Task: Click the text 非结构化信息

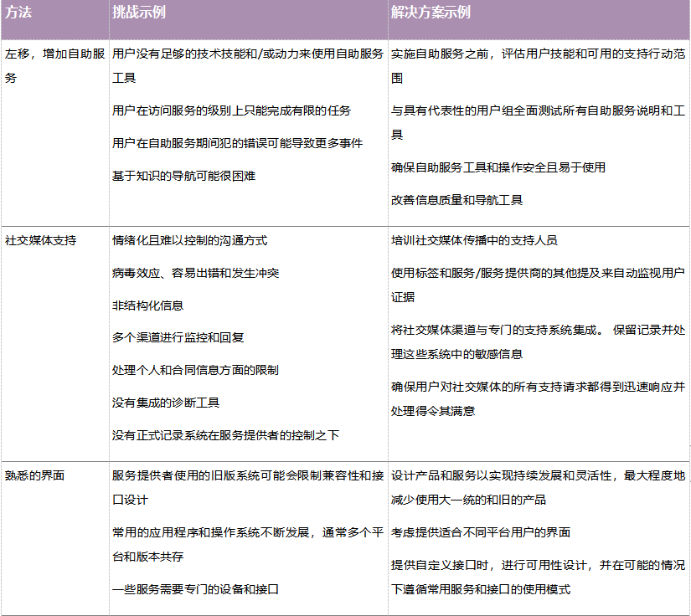Action: pyautogui.click(x=147, y=305)
